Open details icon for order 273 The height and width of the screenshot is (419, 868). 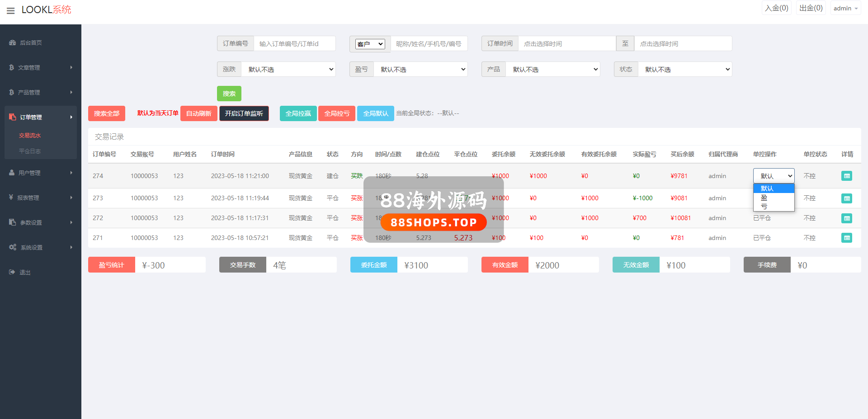click(846, 198)
